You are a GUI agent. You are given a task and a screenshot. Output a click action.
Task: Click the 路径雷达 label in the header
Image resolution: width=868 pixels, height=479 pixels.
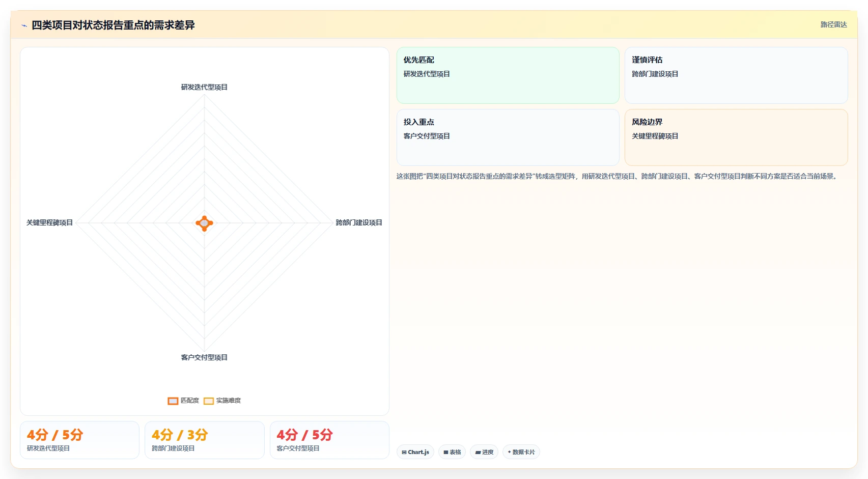(x=833, y=24)
